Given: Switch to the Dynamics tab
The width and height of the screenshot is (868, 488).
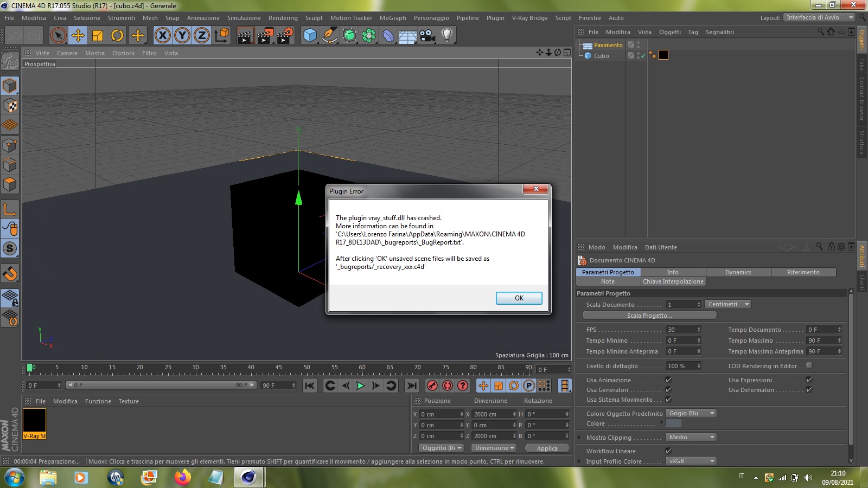Looking at the screenshot, I should point(738,272).
